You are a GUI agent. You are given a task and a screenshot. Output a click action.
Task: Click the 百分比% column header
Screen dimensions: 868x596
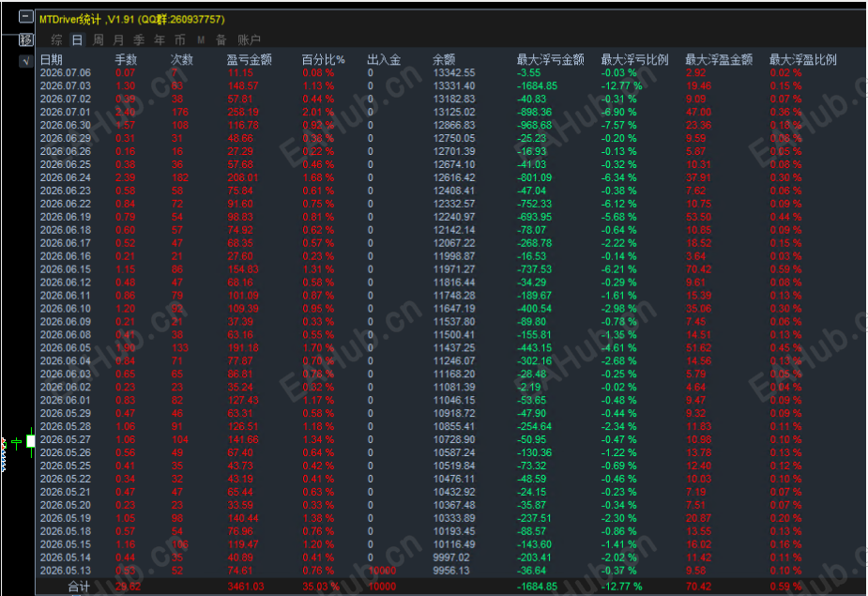(x=324, y=60)
